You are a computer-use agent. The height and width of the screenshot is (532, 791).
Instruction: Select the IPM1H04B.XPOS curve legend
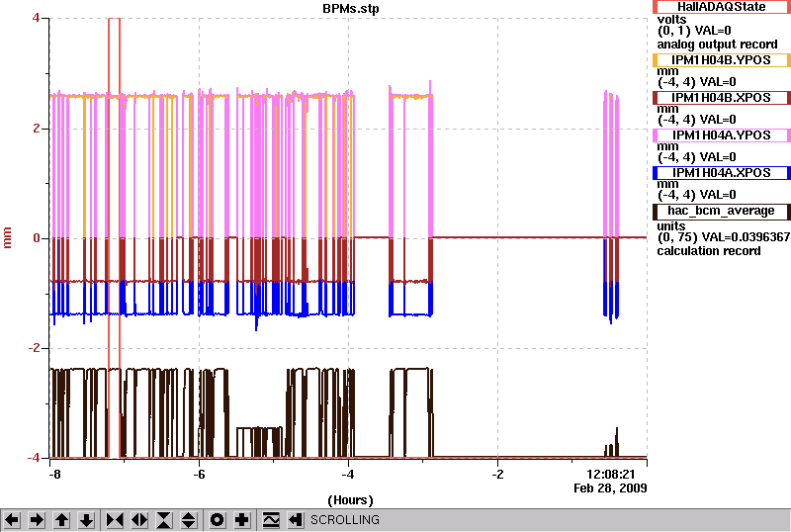[722, 98]
